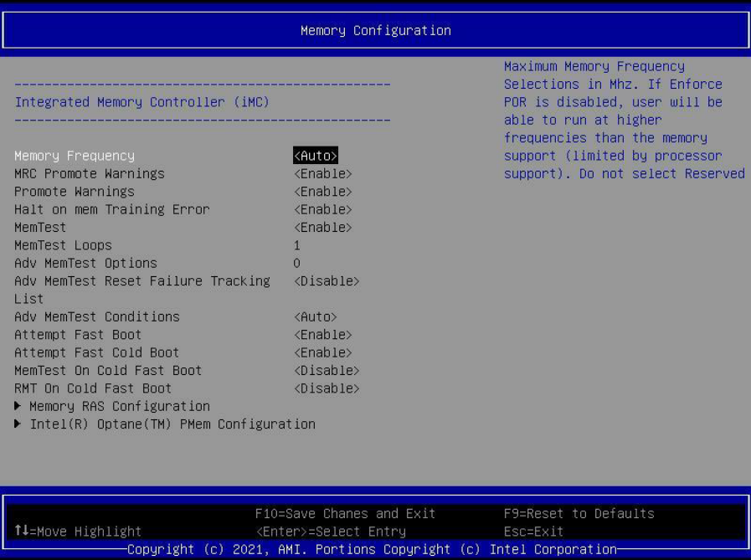Select the Memory Frequency Auto value
The width and height of the screenshot is (751, 560).
tap(316, 156)
